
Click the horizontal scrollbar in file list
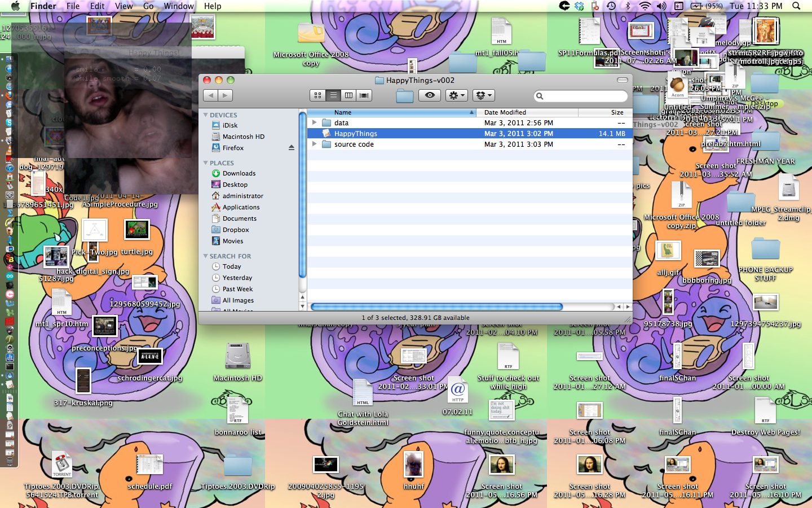tap(437, 306)
